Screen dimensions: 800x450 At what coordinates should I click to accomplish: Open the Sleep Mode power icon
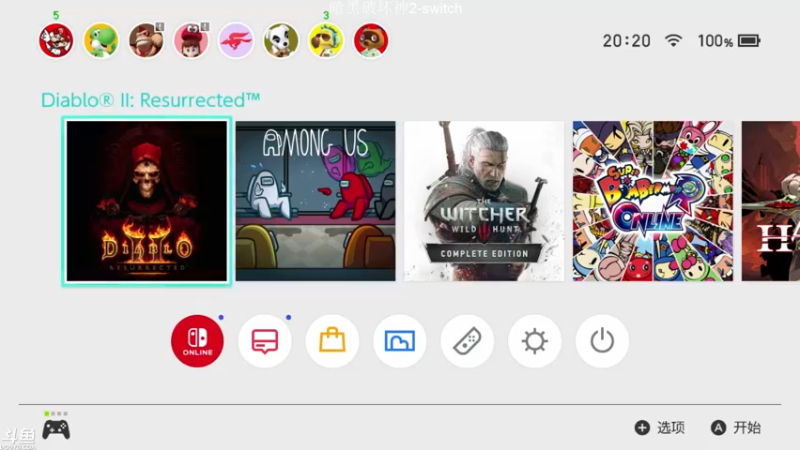click(x=602, y=341)
